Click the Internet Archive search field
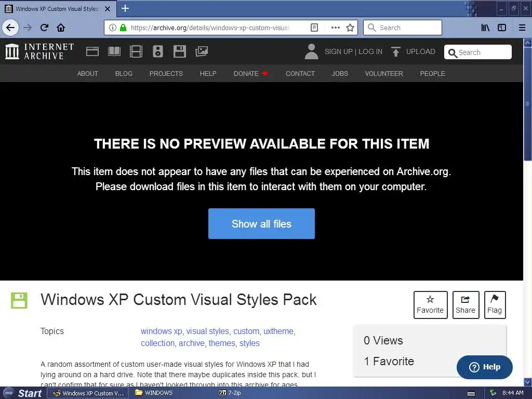Viewport: 532px width, 399px height. [x=478, y=52]
